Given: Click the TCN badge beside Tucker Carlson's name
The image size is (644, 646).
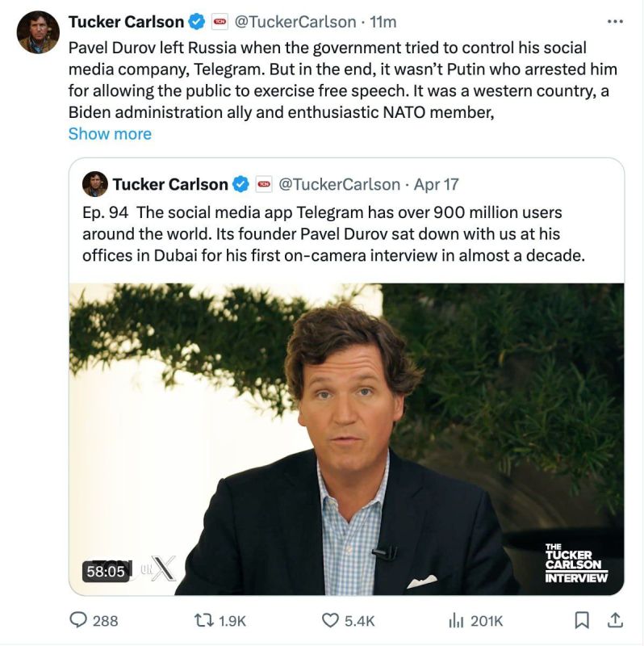Looking at the screenshot, I should (x=220, y=20).
